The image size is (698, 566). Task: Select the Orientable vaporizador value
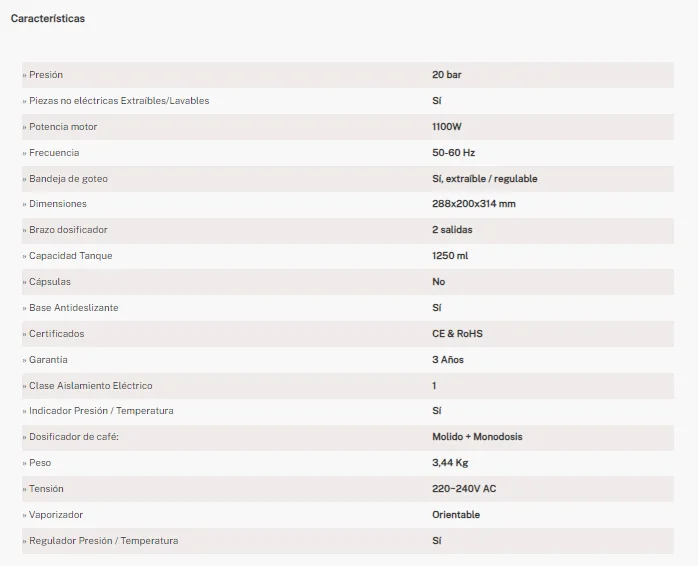coord(456,515)
